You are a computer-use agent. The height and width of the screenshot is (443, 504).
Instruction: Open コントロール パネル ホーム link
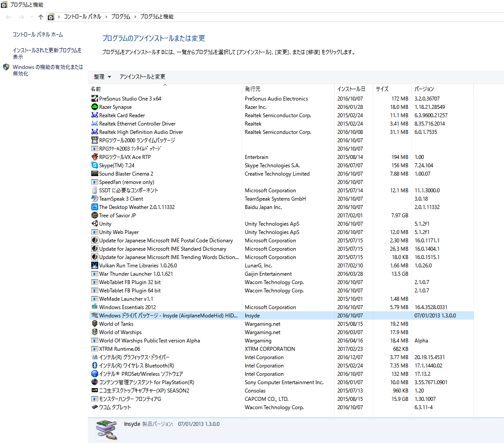click(x=38, y=34)
